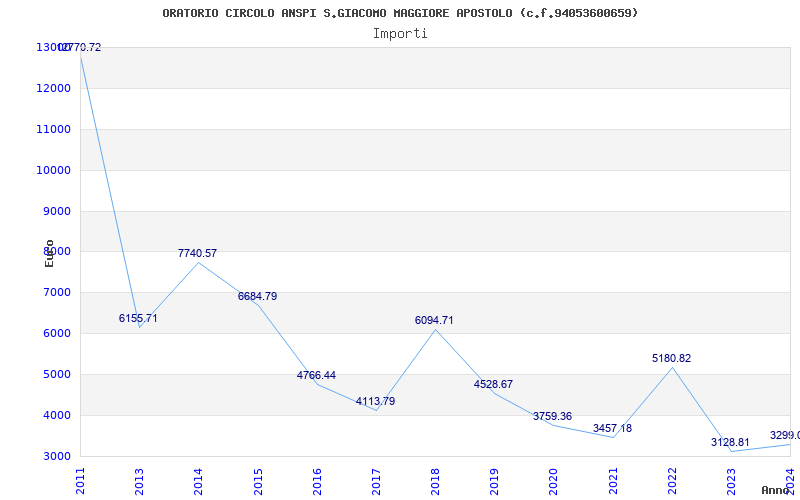Select the 3759.36 data point
The image size is (800, 500).
(553, 416)
